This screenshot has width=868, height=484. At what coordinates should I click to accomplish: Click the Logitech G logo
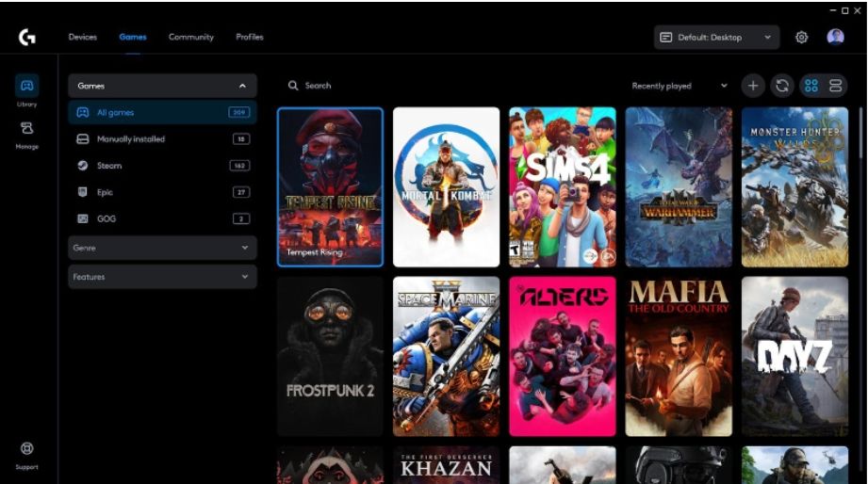pyautogui.click(x=26, y=37)
